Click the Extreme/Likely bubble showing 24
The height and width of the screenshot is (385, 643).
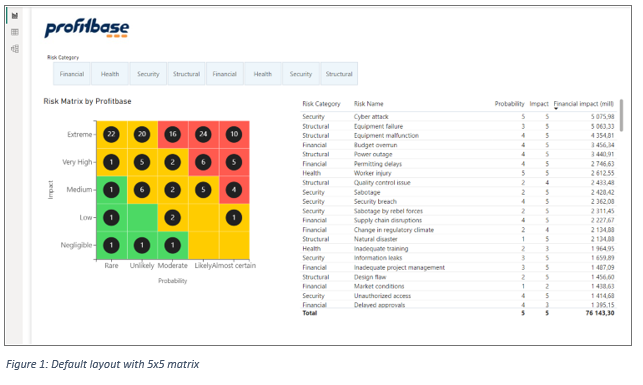pyautogui.click(x=203, y=134)
